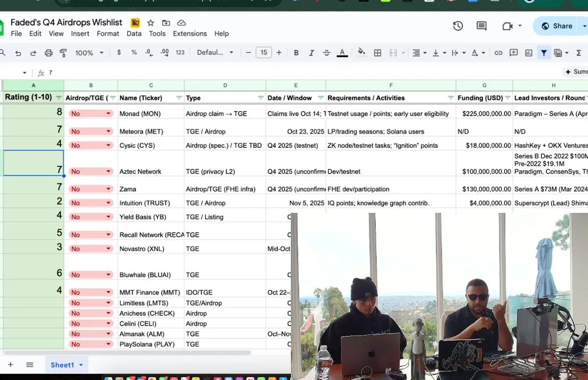This screenshot has width=588, height=380.
Task: Open the Insert menu
Action: pos(80,34)
